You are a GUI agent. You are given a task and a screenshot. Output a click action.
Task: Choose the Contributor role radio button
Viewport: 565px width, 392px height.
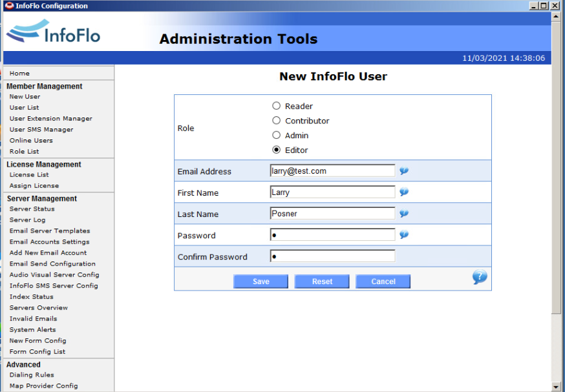(277, 121)
